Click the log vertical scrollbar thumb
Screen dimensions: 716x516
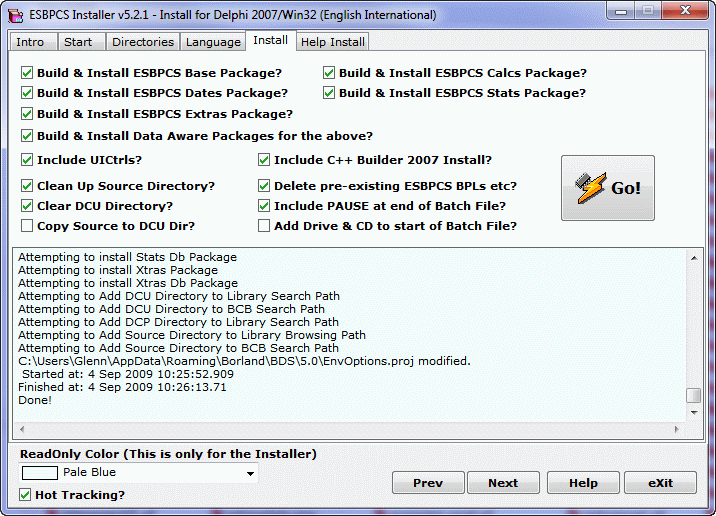694,395
